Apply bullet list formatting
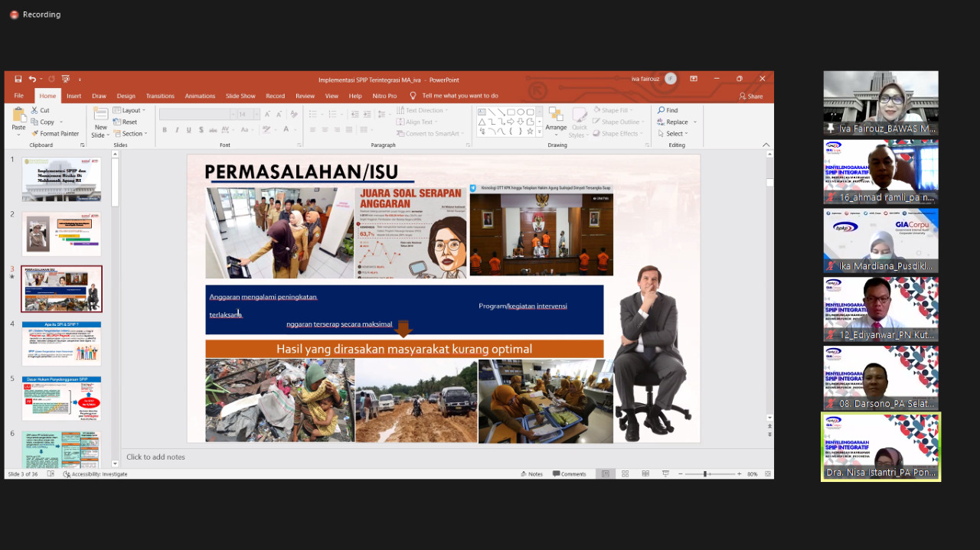Viewport: 980px width, 550px height. tap(313, 114)
